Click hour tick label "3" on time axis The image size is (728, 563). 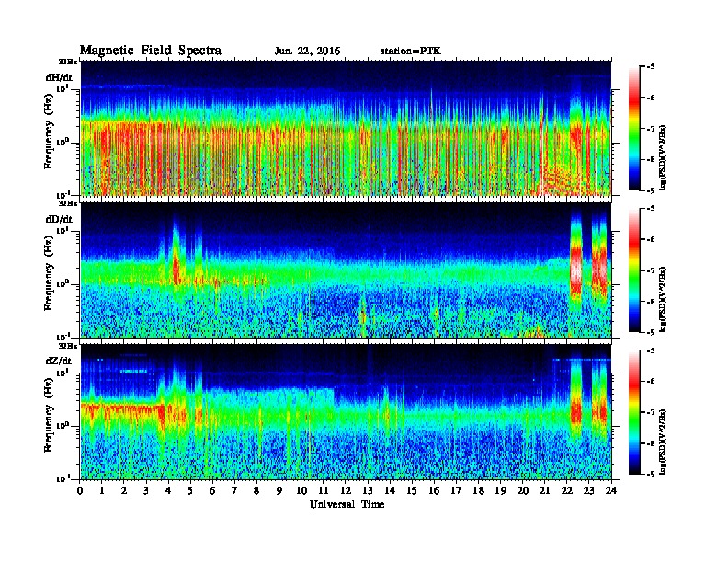[146, 490]
